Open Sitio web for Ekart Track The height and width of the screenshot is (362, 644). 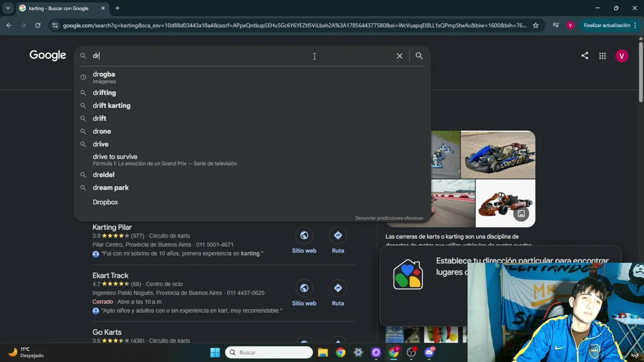[304, 294]
